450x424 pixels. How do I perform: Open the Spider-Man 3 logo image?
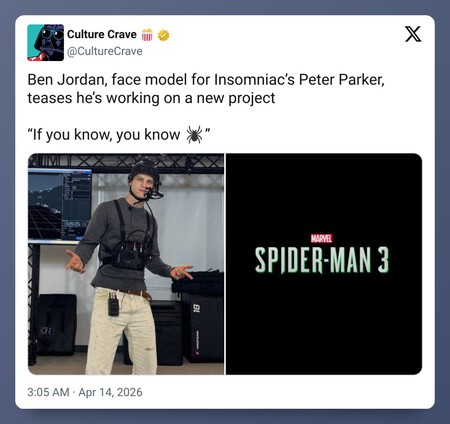tap(324, 264)
